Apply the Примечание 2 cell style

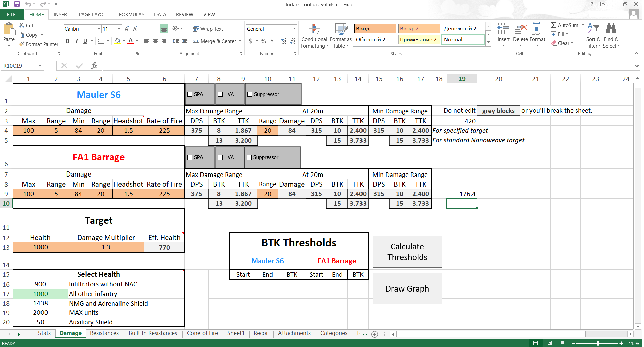click(x=418, y=40)
